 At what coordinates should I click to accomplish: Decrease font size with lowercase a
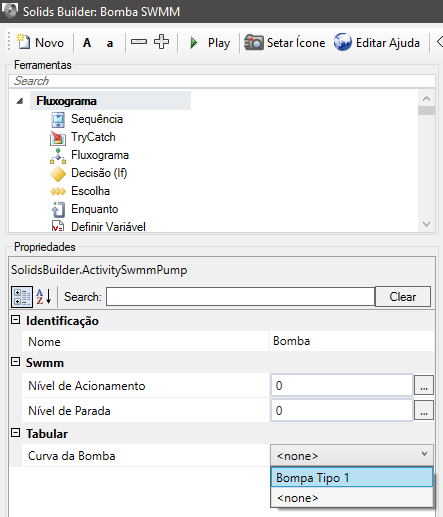coord(110,43)
